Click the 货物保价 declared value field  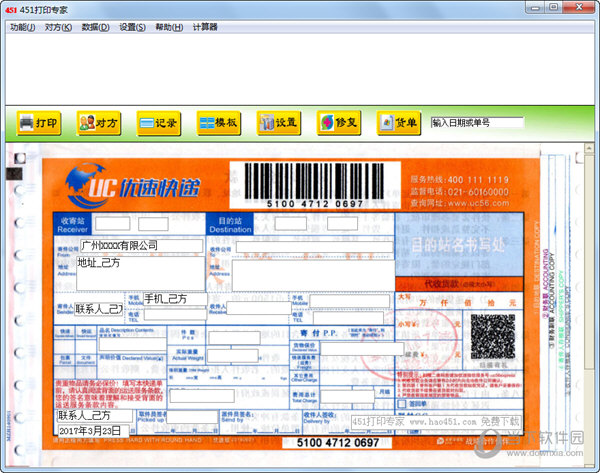tap(362, 349)
